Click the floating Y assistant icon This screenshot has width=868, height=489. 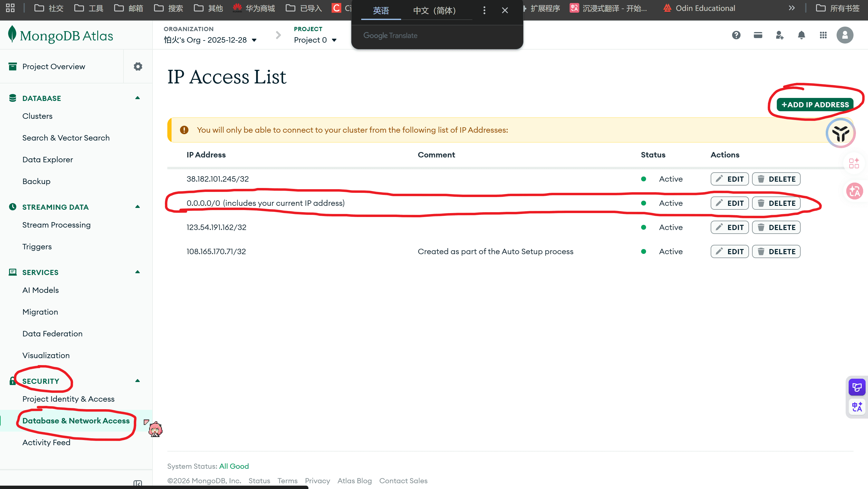[841, 133]
